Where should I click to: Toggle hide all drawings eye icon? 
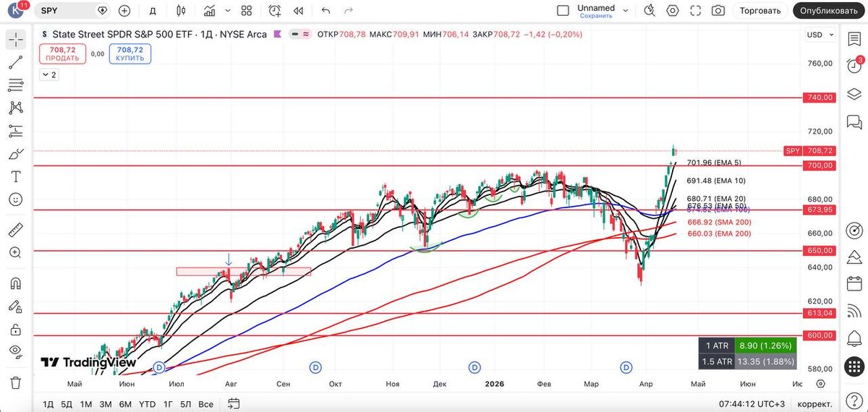point(15,352)
